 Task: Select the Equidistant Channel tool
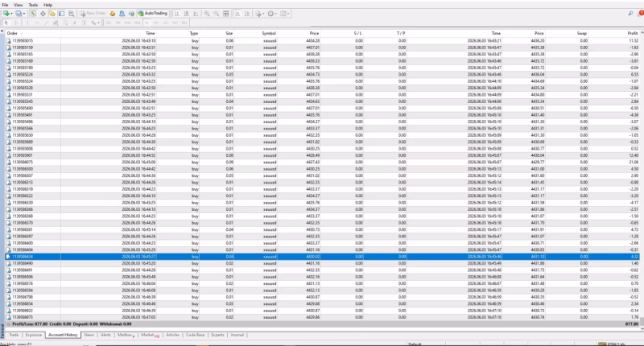(x=56, y=23)
